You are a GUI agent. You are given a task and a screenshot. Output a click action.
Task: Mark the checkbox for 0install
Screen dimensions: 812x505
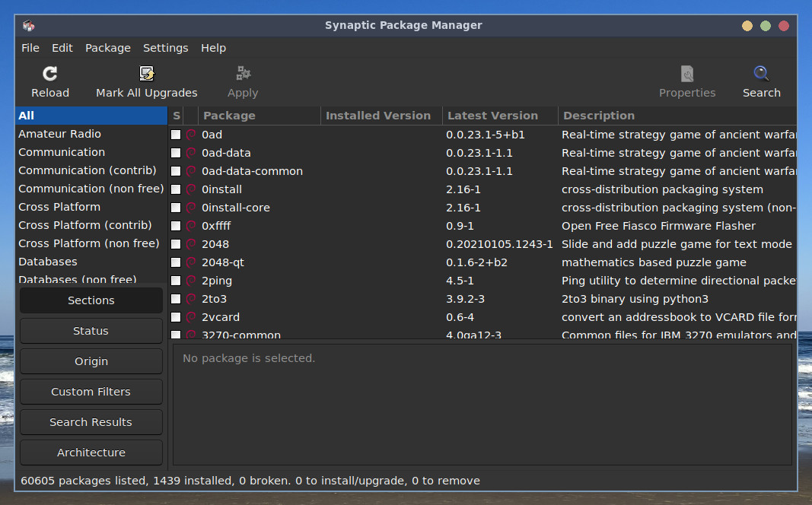[x=176, y=189]
